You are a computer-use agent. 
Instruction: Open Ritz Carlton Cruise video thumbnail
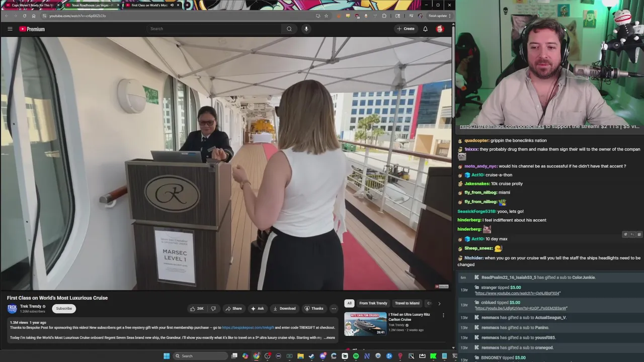[365, 324]
